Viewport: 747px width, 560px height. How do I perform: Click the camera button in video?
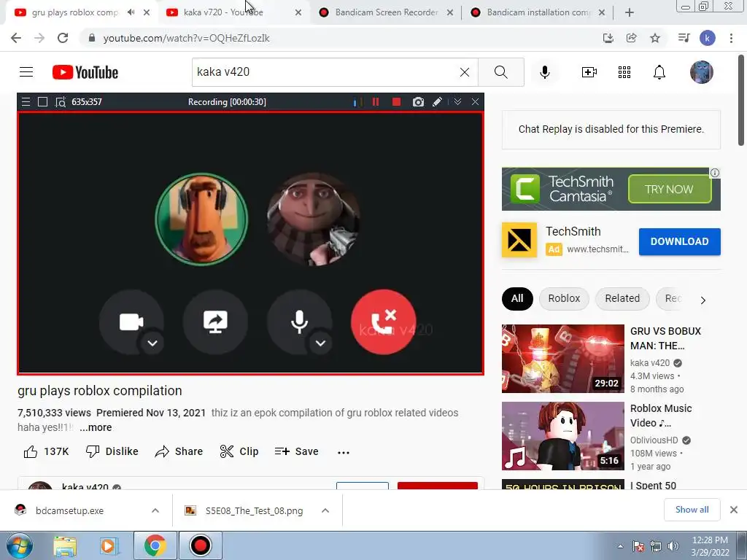click(131, 322)
